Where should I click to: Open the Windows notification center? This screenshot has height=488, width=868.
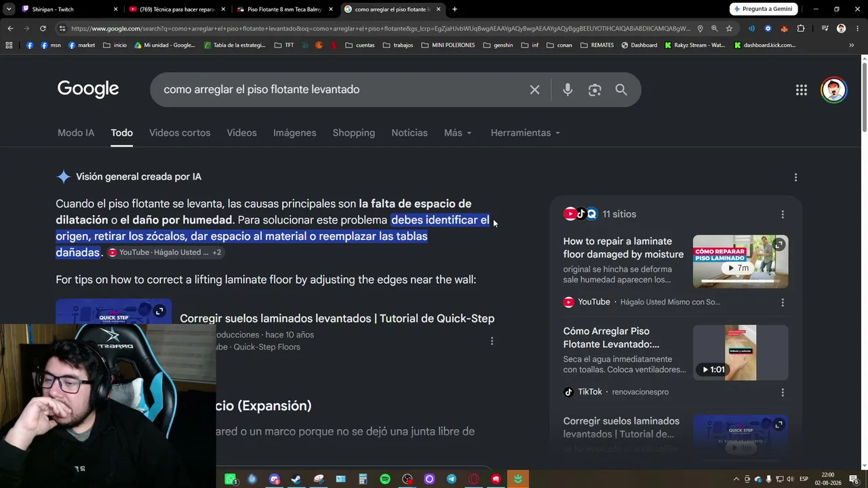[854, 479]
